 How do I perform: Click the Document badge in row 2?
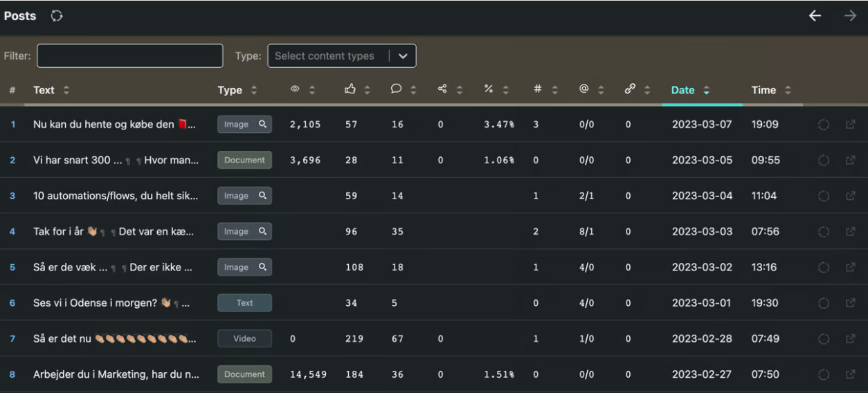pyautogui.click(x=244, y=160)
